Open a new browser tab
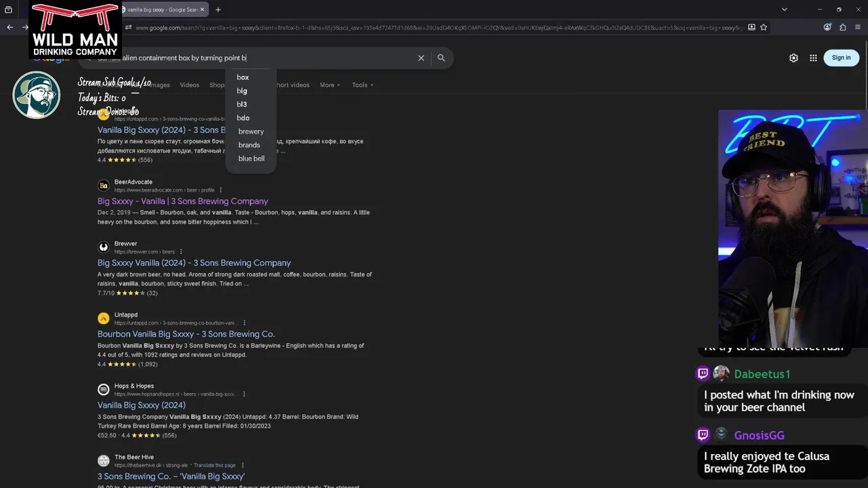868x488 pixels. click(x=218, y=9)
